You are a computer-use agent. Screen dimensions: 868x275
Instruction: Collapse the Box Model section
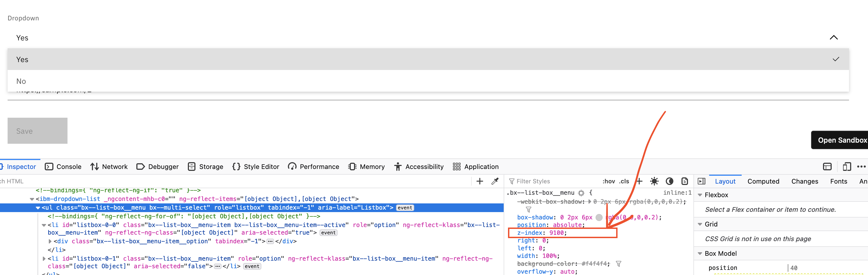[700, 253]
